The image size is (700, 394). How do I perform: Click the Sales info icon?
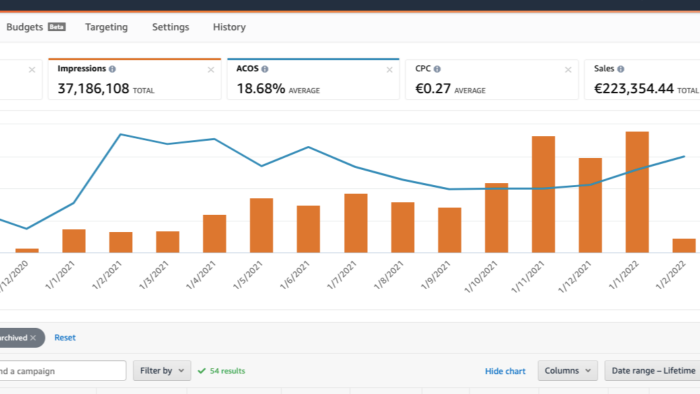tap(621, 69)
